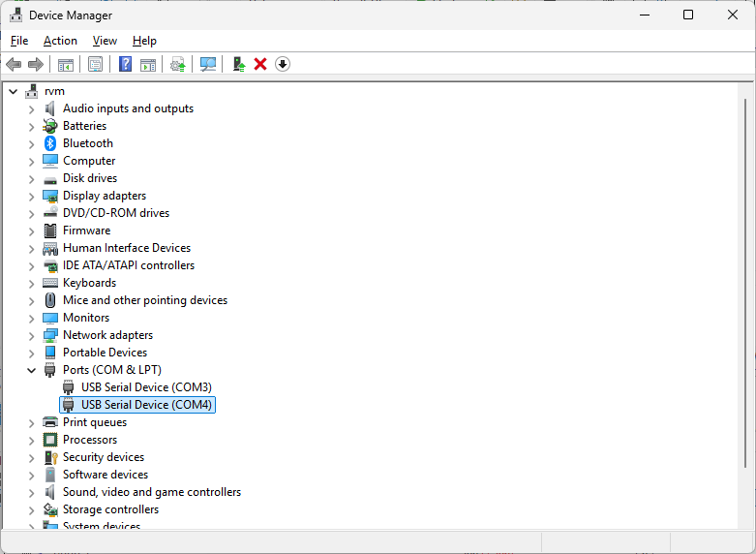Expand the Bluetooth category
The width and height of the screenshot is (756, 554).
tap(31, 143)
